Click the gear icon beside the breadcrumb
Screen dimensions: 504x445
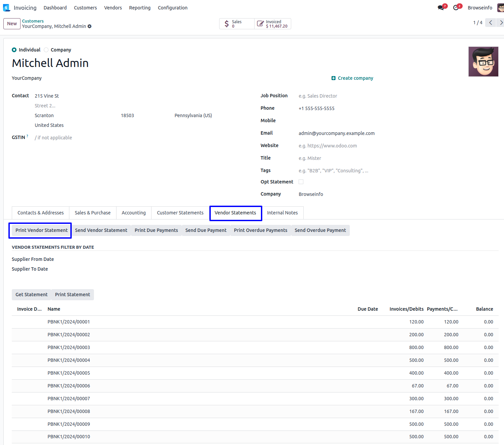(x=90, y=26)
